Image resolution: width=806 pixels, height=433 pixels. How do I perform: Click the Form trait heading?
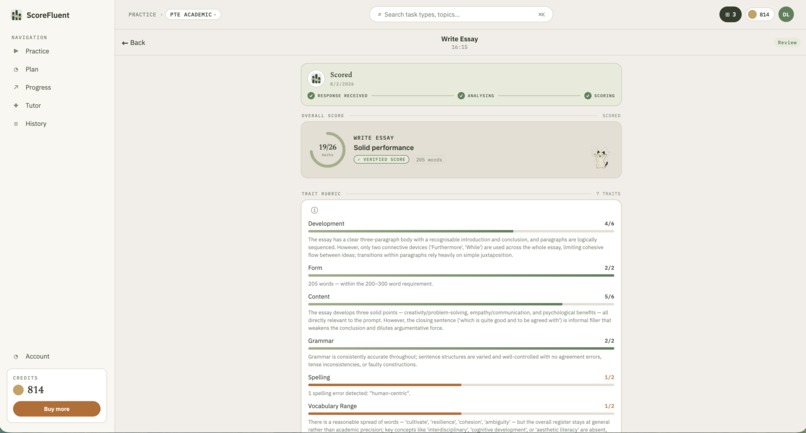(x=315, y=268)
